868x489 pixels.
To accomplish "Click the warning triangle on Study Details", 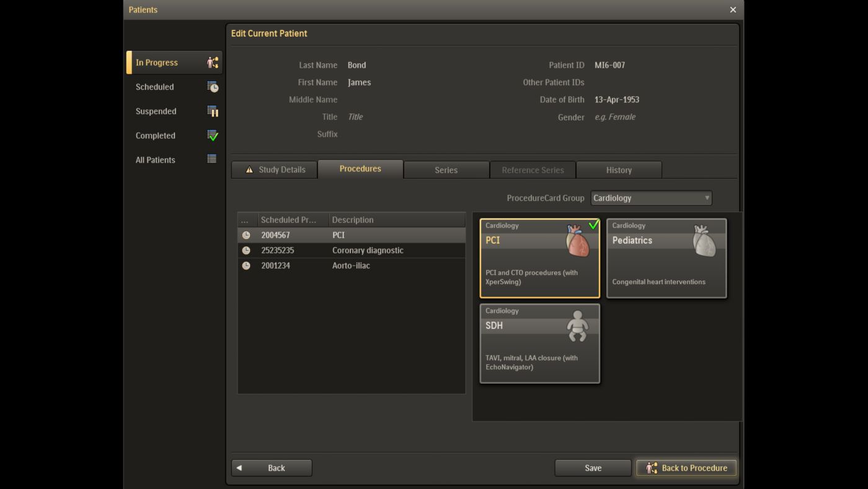I will pos(249,169).
